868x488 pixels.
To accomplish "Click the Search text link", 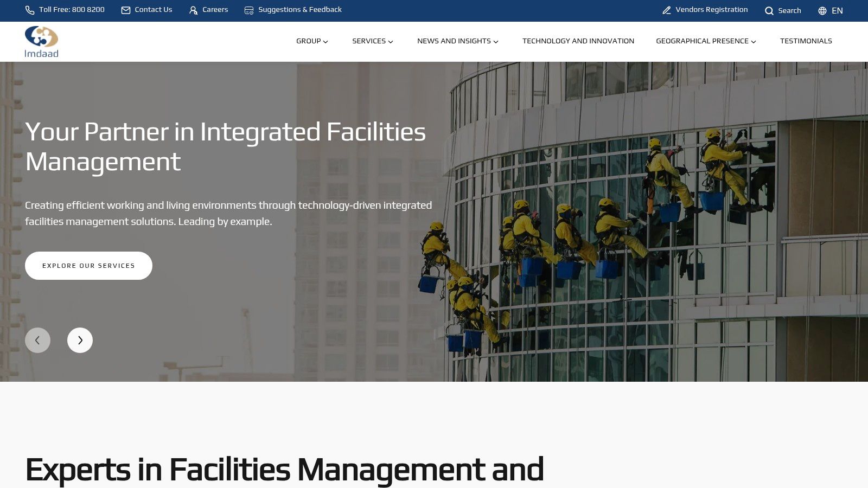I will coord(789,11).
